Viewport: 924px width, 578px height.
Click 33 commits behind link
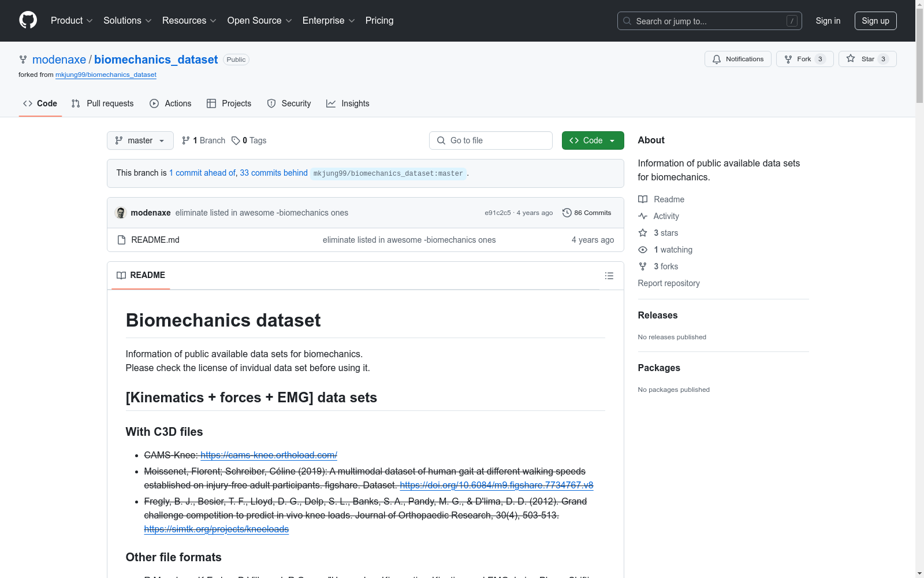pyautogui.click(x=274, y=173)
